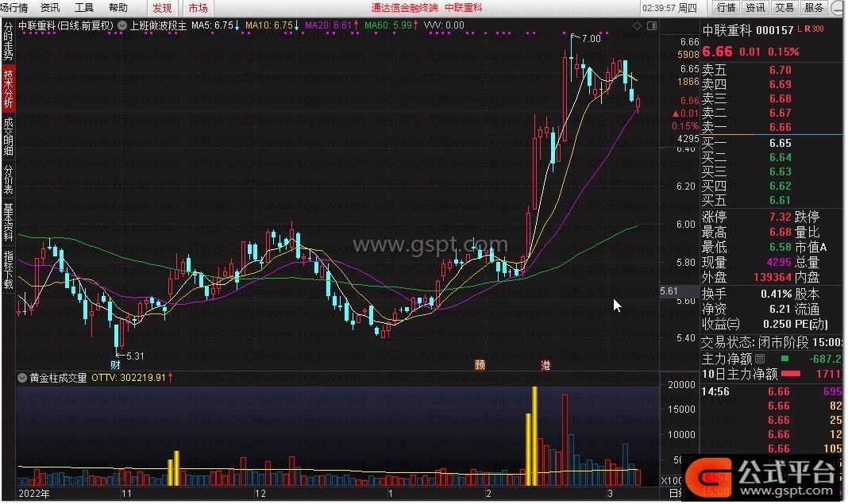Click the 卖四 price 6.69
Screen dimensions: 848x504
tap(780, 84)
